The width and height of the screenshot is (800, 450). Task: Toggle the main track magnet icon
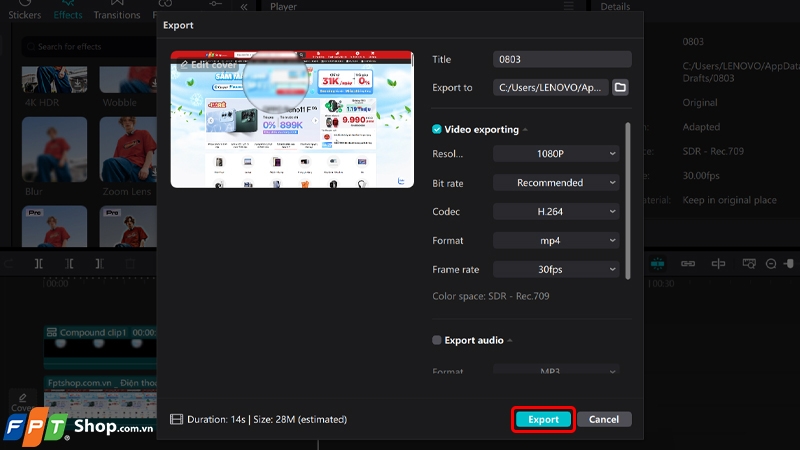click(x=657, y=263)
